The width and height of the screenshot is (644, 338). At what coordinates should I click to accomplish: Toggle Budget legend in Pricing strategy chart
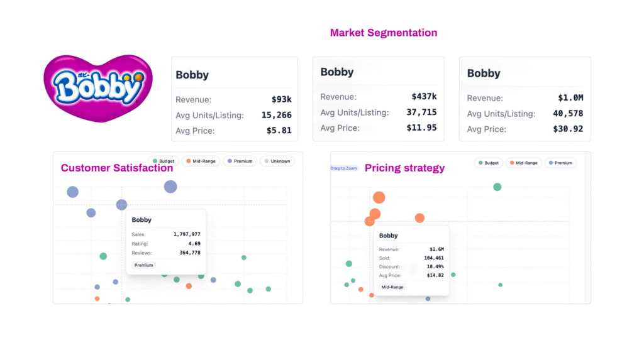click(489, 163)
